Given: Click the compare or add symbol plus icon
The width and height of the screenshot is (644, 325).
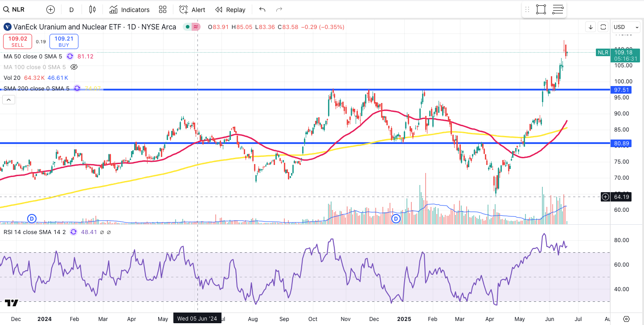Looking at the screenshot, I should 50,9.
